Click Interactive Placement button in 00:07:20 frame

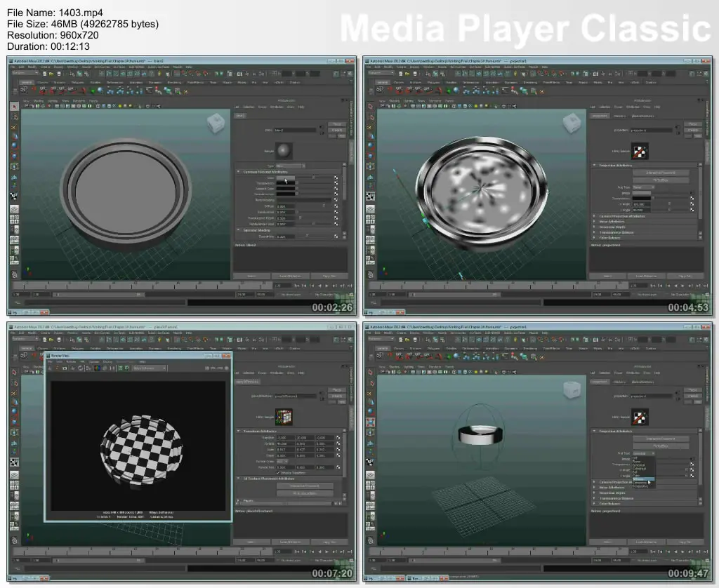click(x=305, y=486)
